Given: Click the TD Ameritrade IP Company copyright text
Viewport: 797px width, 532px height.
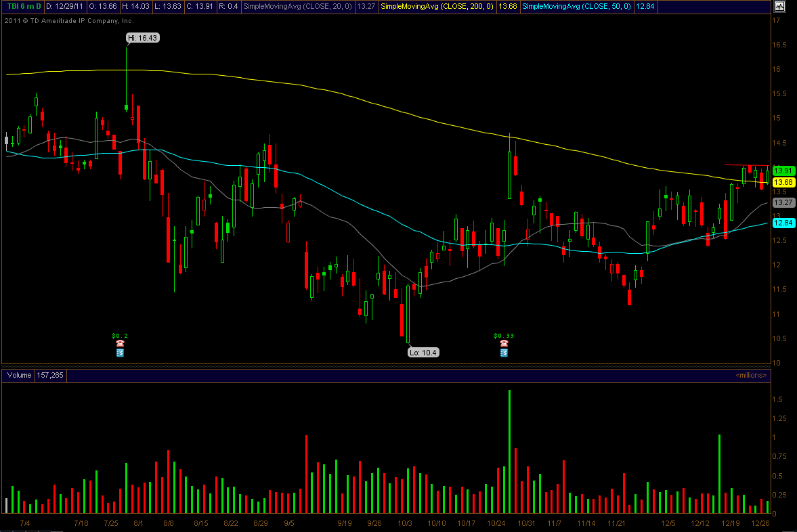Looking at the screenshot, I should [69, 21].
